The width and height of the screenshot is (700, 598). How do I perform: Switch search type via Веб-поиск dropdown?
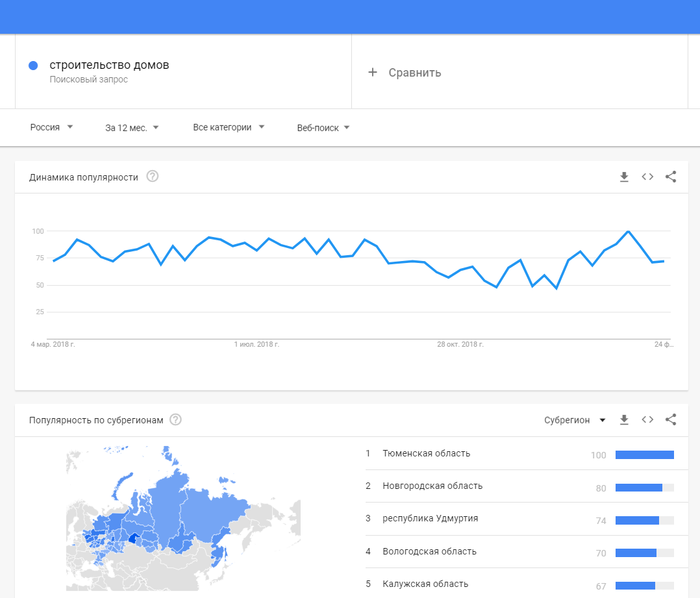(323, 127)
